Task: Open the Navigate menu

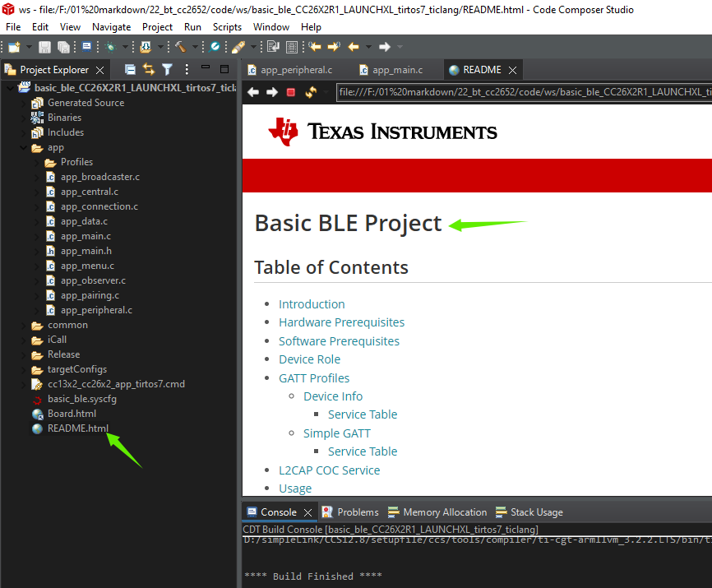Action: [111, 27]
